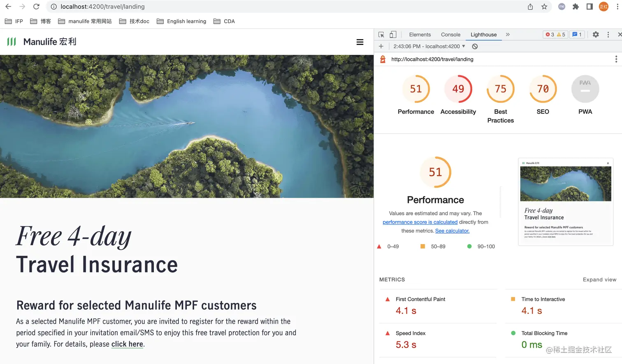Start a new Lighthouse report with plus
The width and height of the screenshot is (622, 364).
coord(381,46)
